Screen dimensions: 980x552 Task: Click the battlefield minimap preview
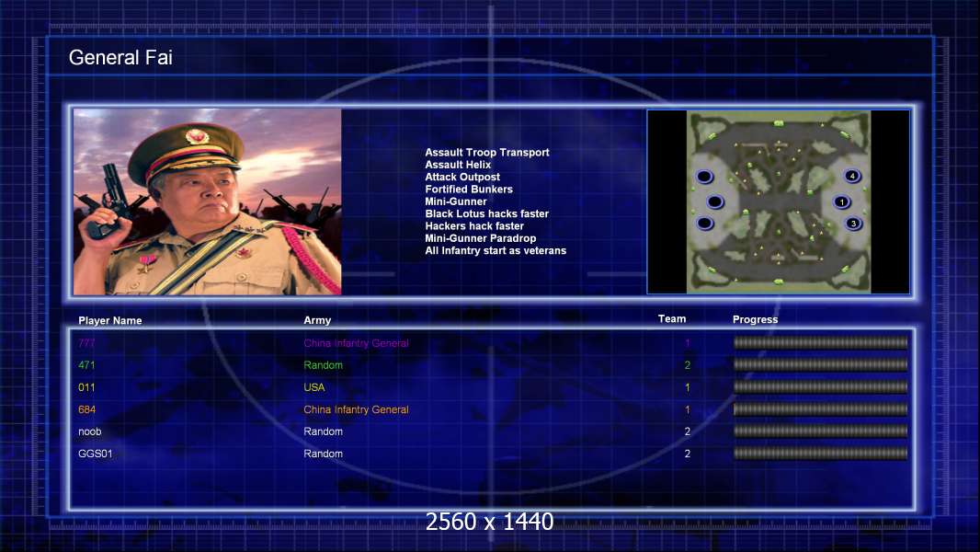(x=778, y=201)
